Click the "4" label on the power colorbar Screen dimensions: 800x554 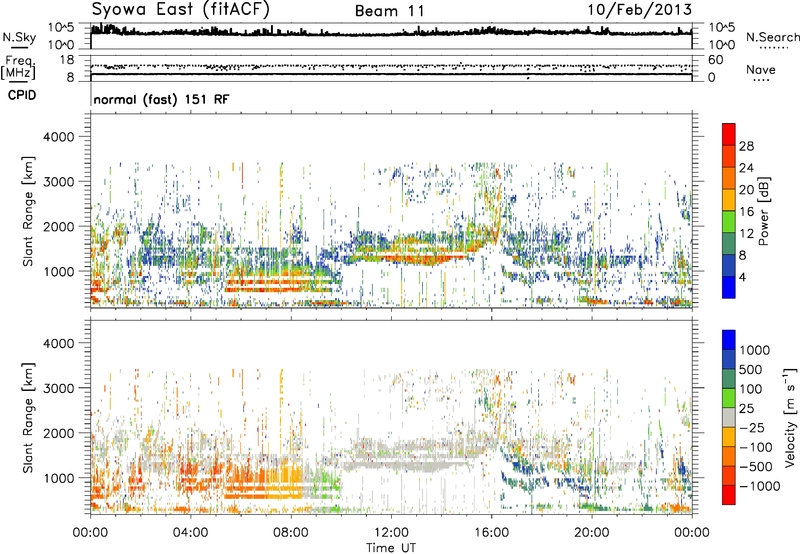tap(743, 278)
